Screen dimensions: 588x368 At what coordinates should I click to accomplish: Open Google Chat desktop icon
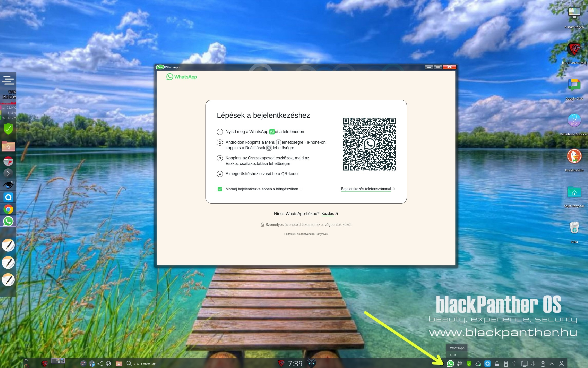[x=574, y=85]
